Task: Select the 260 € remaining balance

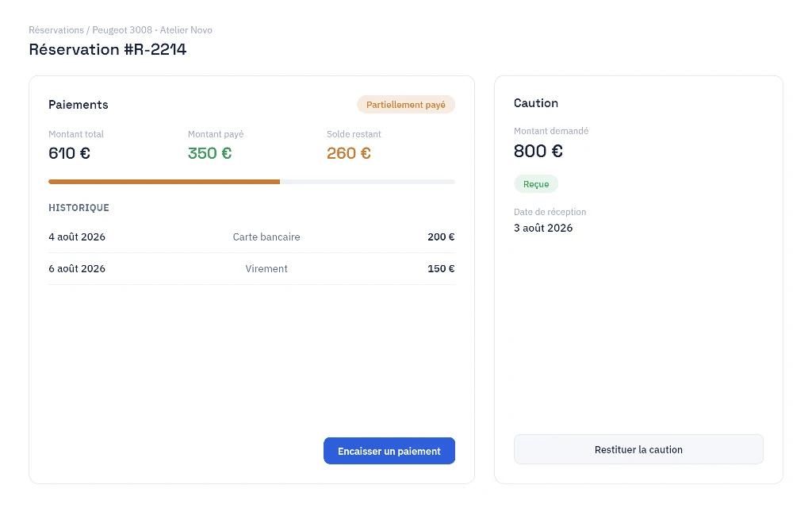Action: [349, 153]
